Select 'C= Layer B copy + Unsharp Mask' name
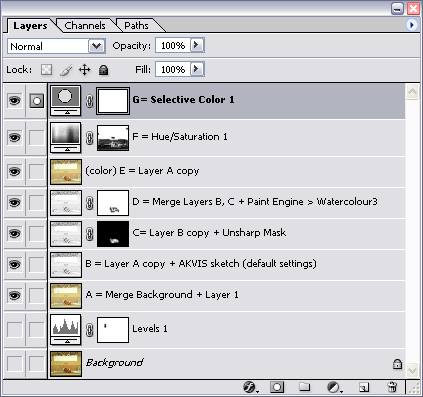The height and width of the screenshot is (397, 423). click(209, 233)
